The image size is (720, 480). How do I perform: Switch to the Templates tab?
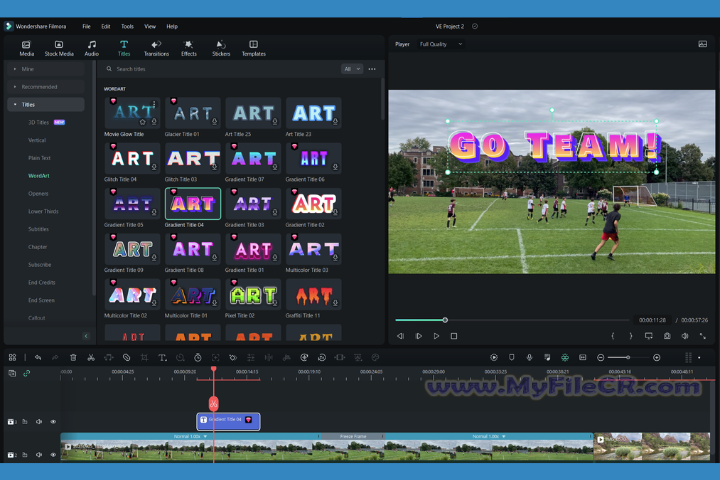click(x=253, y=47)
